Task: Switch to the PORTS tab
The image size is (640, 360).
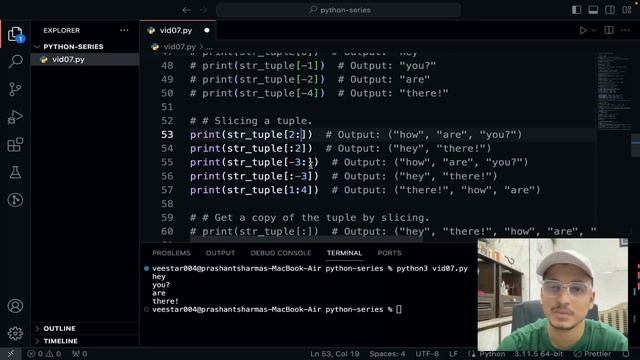Action: (x=389, y=253)
